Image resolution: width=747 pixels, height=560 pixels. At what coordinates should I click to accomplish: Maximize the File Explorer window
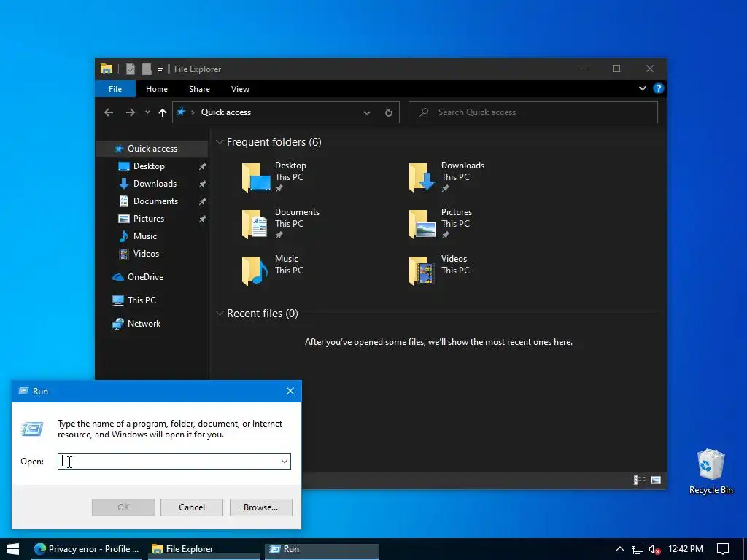pos(616,69)
